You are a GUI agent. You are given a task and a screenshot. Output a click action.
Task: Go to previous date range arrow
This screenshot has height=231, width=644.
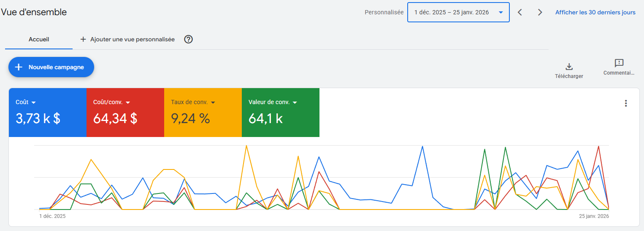coord(520,12)
